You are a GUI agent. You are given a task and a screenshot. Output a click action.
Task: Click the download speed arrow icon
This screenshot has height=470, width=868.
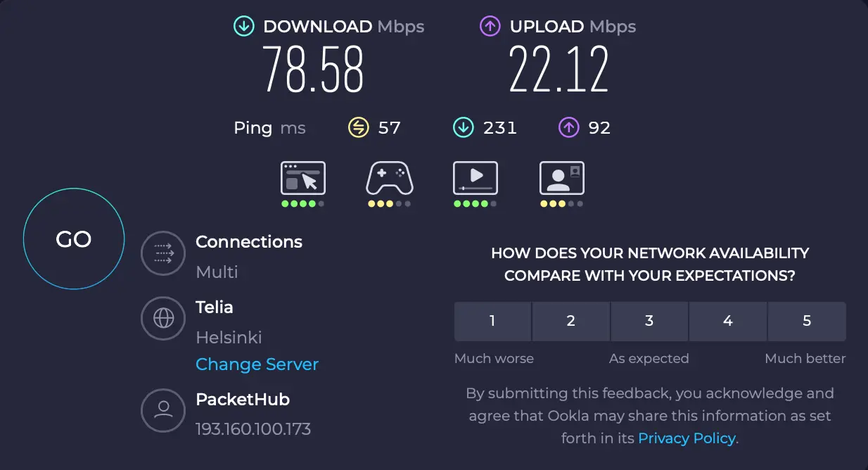(243, 26)
